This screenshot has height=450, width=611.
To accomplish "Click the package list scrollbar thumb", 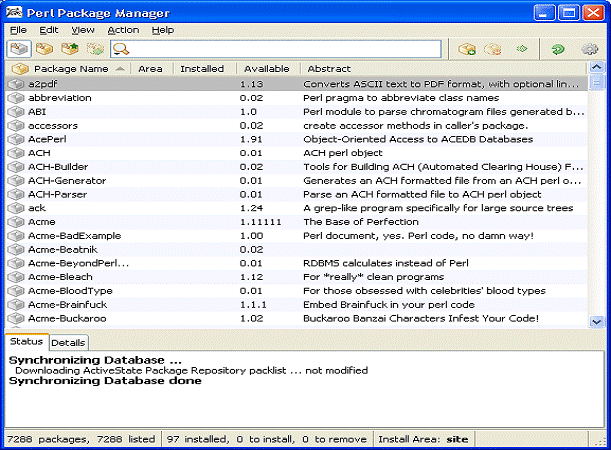I will (597, 83).
